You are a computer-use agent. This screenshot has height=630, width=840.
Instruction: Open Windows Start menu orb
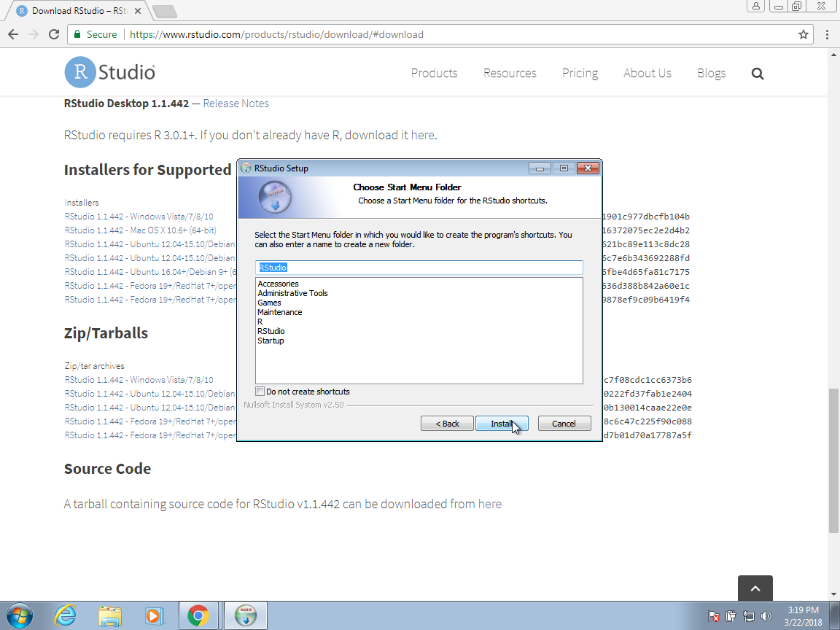tap(19, 616)
